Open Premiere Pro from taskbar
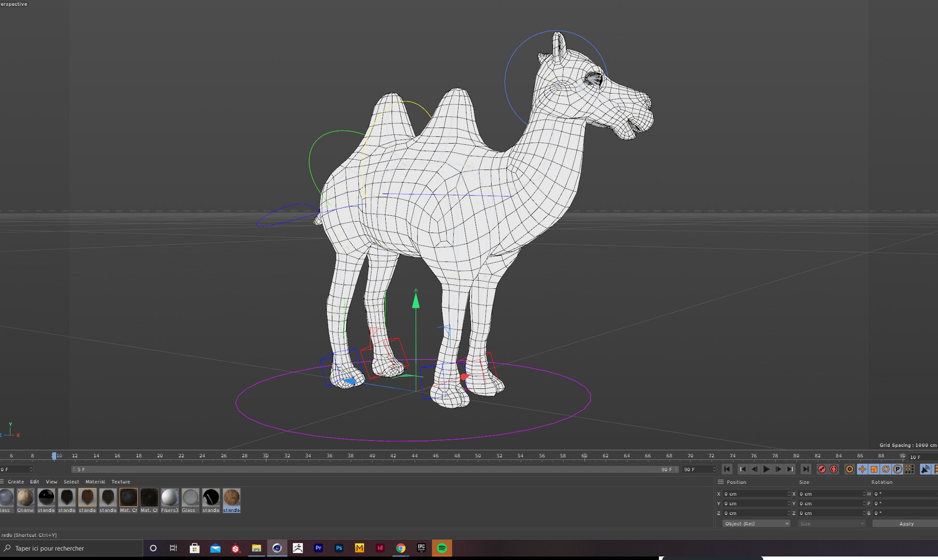The height and width of the screenshot is (560, 938). tap(319, 548)
